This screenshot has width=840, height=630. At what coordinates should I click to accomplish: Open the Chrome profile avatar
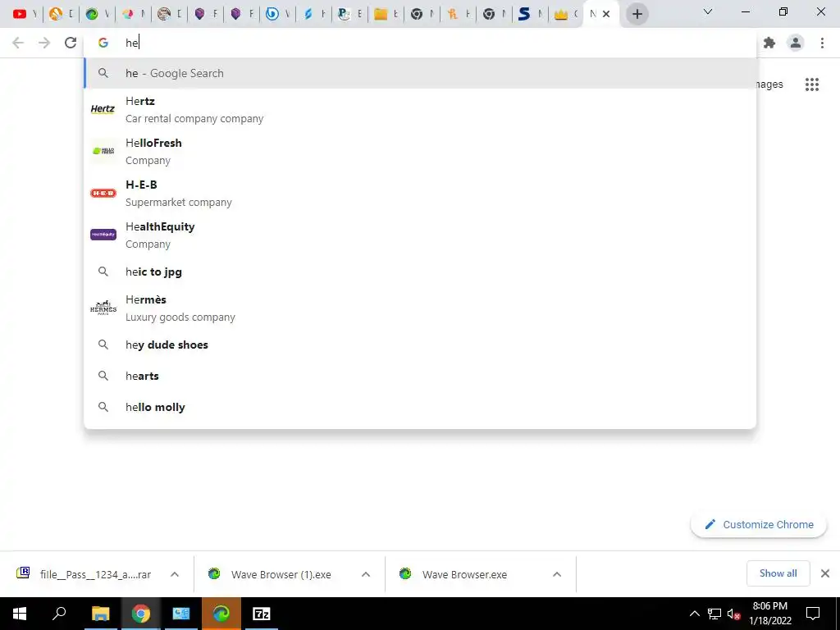click(796, 43)
